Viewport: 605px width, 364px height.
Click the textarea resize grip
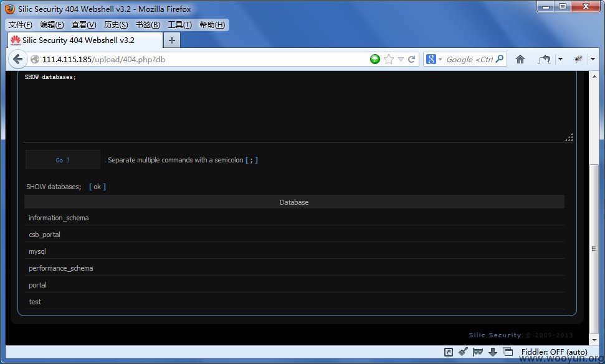tap(569, 138)
